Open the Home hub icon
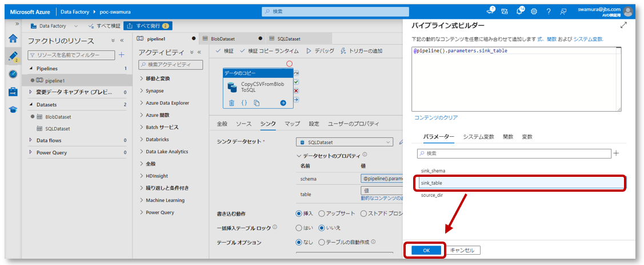The height and width of the screenshot is (265, 644). (13, 39)
